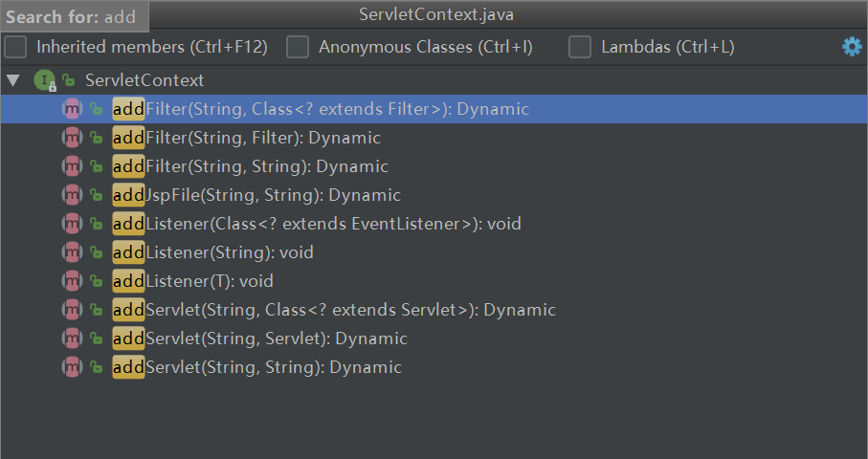
Task: Click the public access icon of addListener(String)
Action: pos(96,252)
